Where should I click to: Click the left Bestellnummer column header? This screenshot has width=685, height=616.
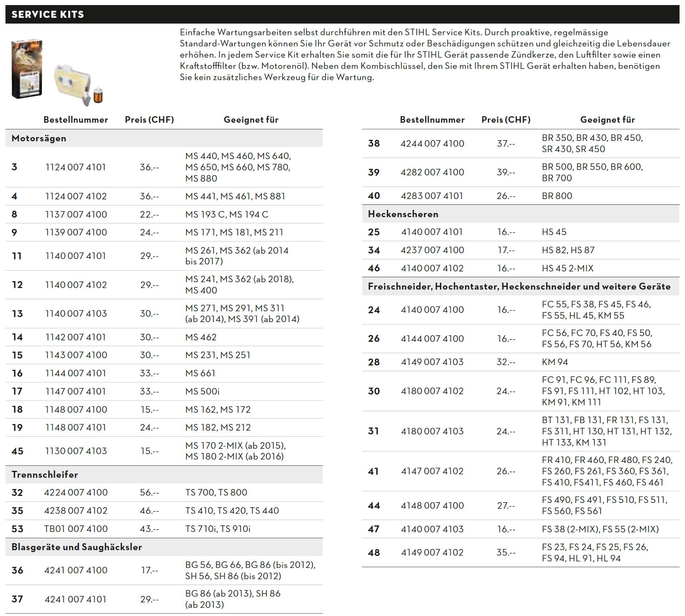76,120
